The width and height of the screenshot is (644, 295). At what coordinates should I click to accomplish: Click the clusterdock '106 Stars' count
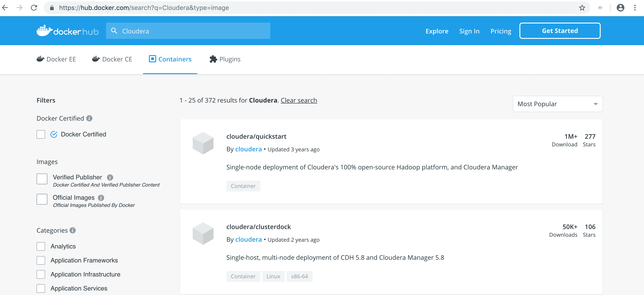coord(589,230)
